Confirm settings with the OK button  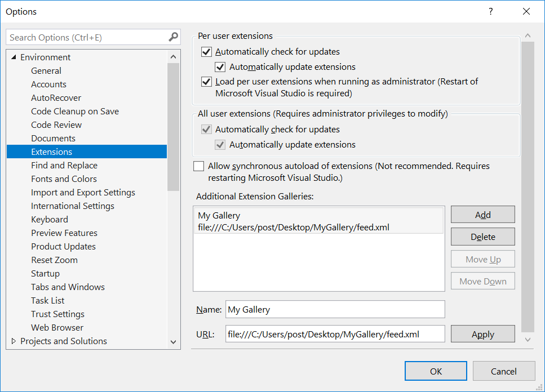click(436, 371)
